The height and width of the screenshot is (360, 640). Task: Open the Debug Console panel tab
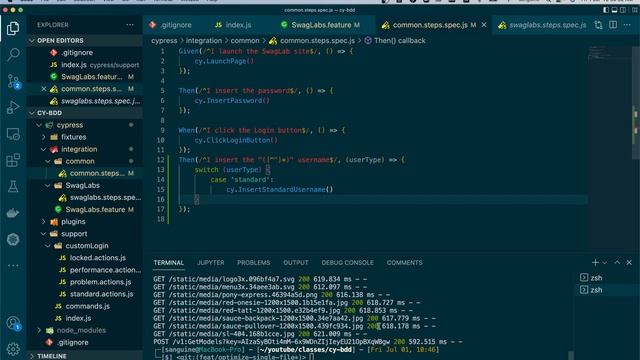347,262
